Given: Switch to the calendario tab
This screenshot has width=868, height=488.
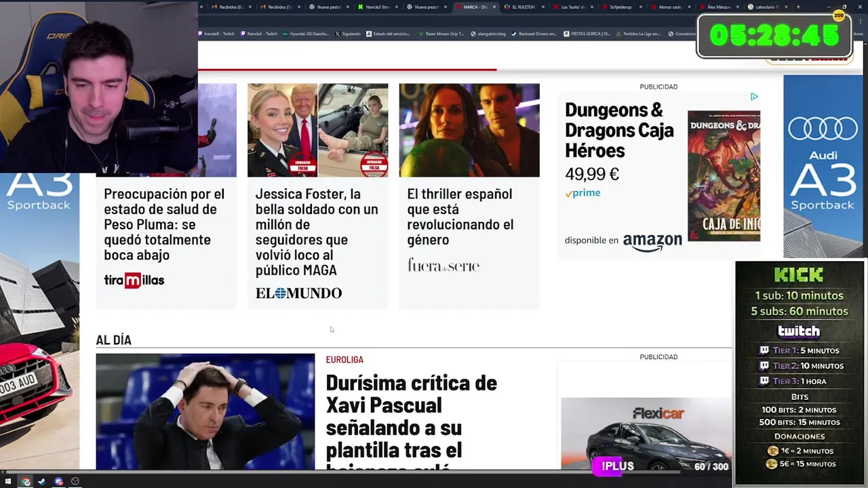Looking at the screenshot, I should tap(768, 7).
